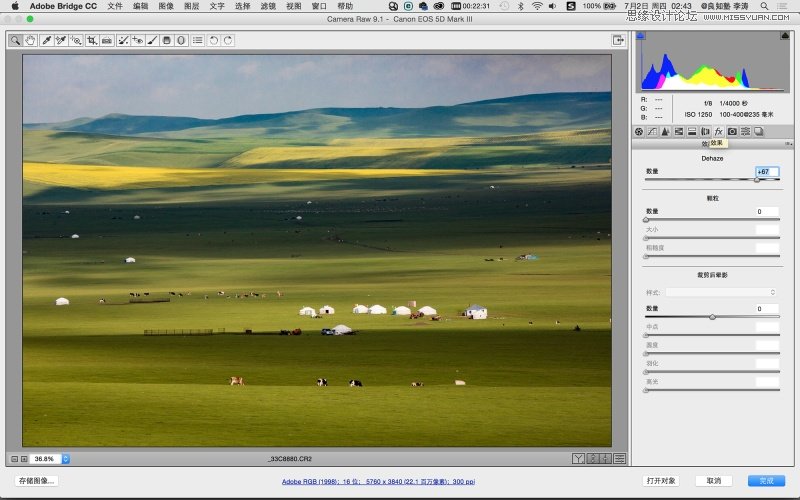Open the Camera Calibration panel tab
The height and width of the screenshot is (500, 800).
click(732, 131)
